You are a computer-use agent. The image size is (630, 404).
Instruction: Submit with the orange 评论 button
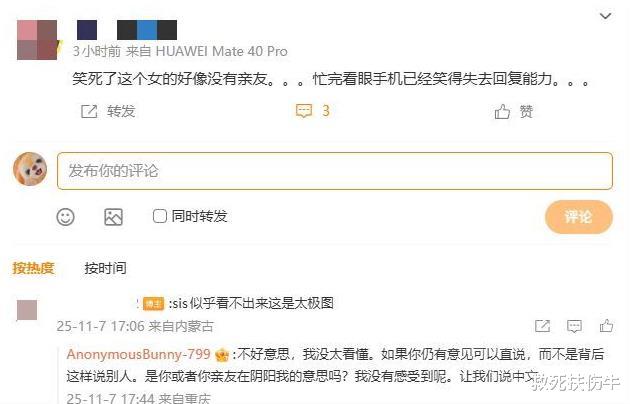579,217
